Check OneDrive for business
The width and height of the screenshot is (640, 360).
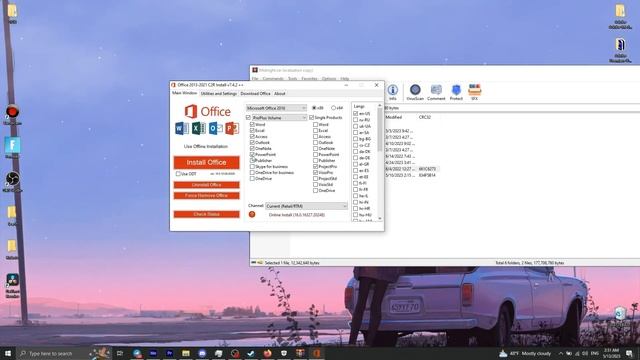point(252,173)
